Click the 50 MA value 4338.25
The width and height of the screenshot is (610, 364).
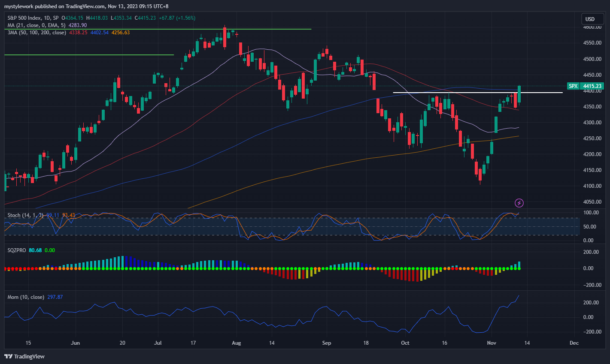pyautogui.click(x=78, y=33)
